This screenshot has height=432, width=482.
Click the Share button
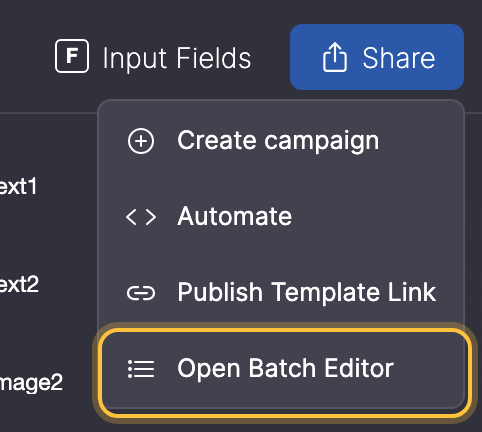pos(377,57)
